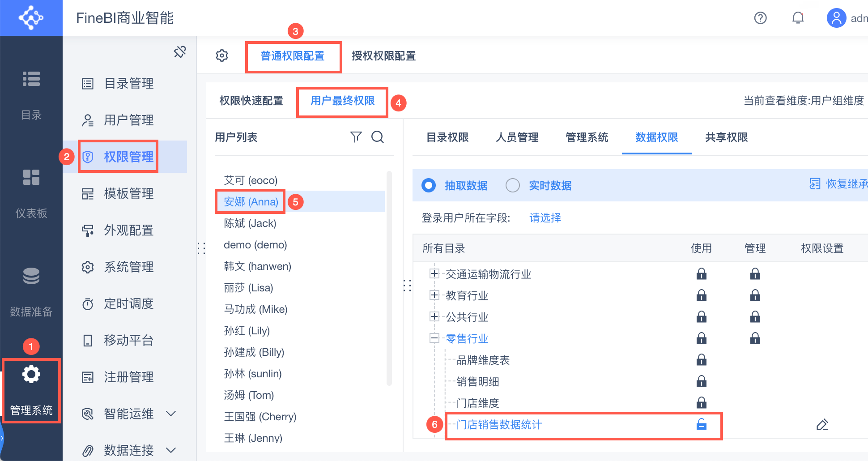Viewport: 868px width, 461px height.
Task: Click the filter icon in user list
Action: click(x=356, y=137)
